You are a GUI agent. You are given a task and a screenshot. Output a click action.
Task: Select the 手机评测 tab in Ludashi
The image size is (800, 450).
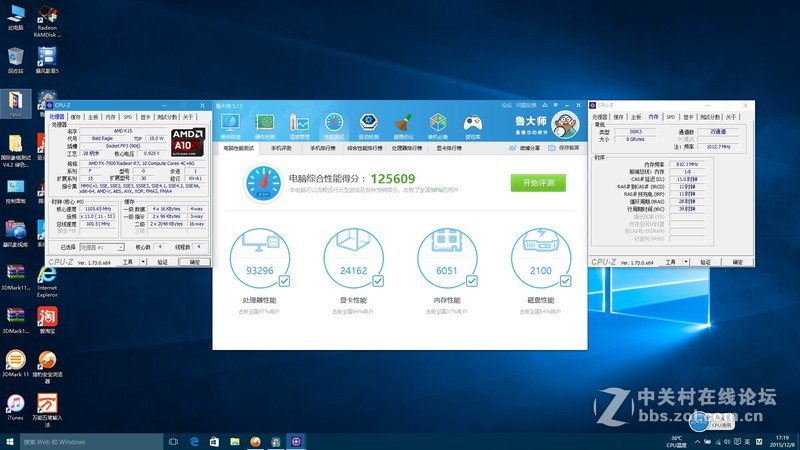pyautogui.click(x=281, y=148)
